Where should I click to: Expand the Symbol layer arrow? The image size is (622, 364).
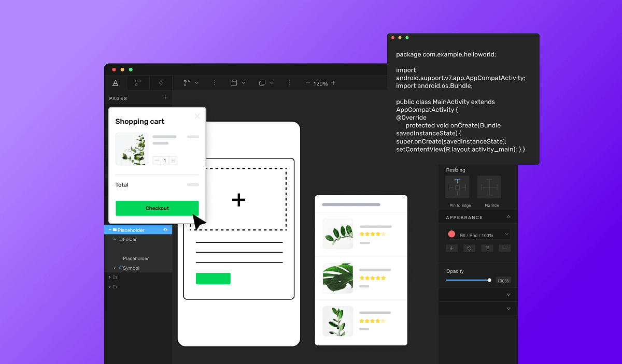115,268
